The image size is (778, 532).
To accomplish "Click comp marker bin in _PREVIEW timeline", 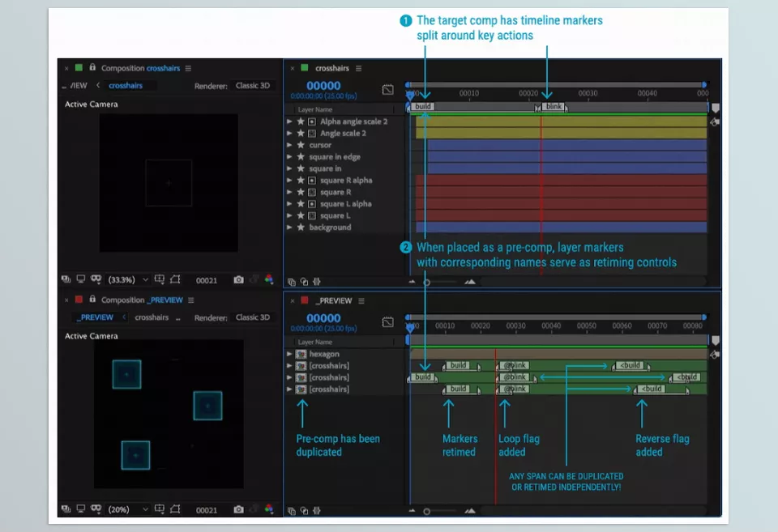I will (x=716, y=341).
